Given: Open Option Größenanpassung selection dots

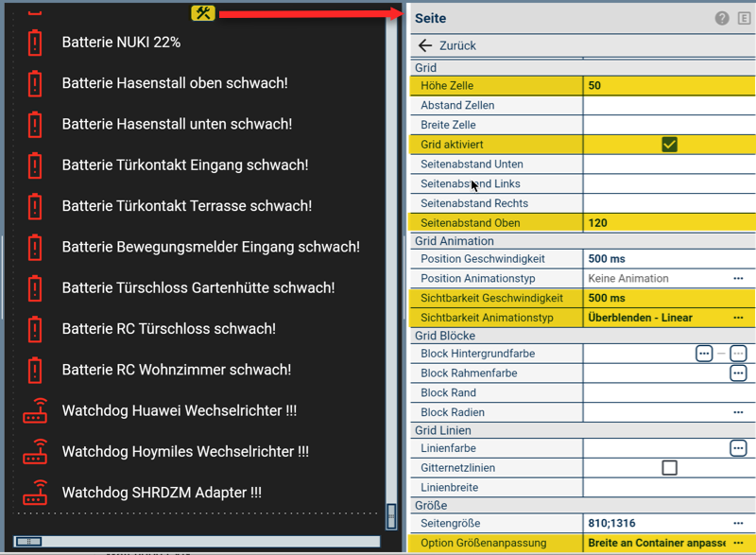Looking at the screenshot, I should 738,544.
